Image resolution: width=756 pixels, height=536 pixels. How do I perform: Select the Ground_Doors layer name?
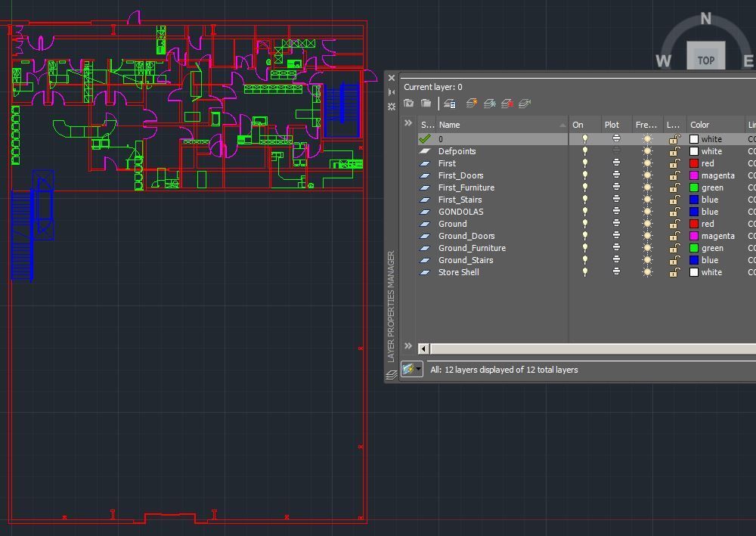[x=466, y=236]
